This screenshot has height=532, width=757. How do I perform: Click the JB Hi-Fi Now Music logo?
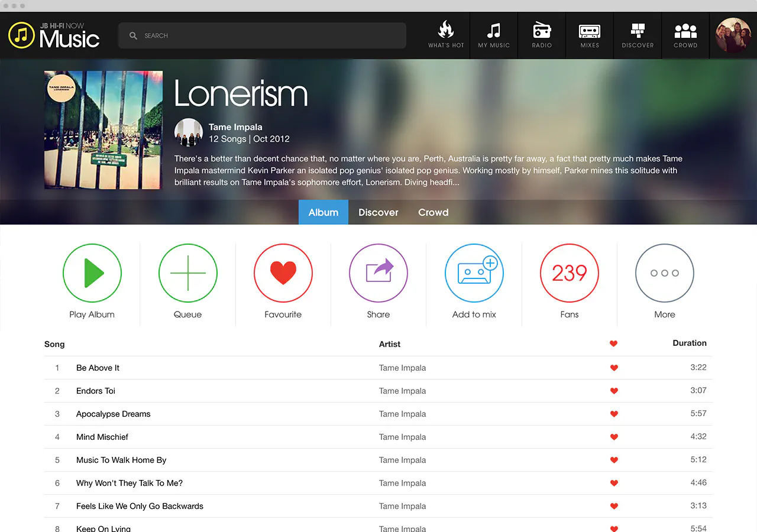click(x=54, y=35)
